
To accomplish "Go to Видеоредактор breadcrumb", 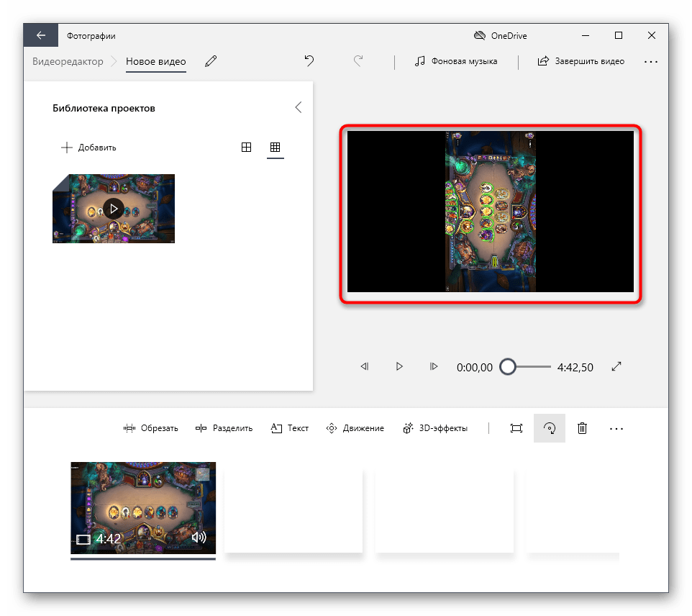I will pos(68,62).
